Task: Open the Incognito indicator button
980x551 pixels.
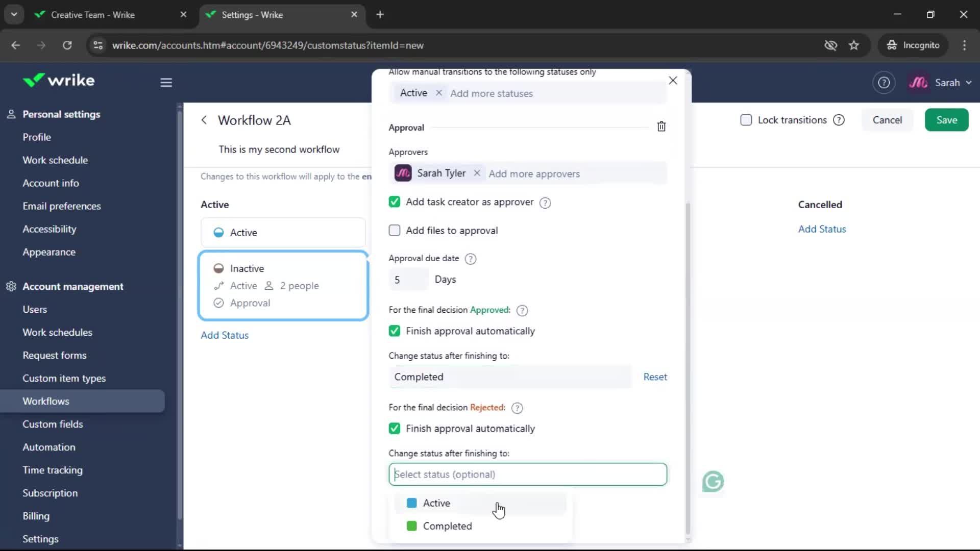Action: click(913, 45)
